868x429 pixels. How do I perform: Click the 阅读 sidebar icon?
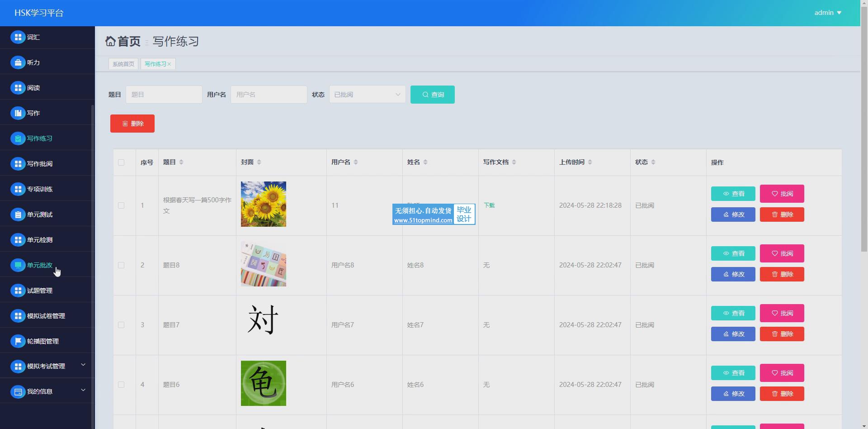18,88
